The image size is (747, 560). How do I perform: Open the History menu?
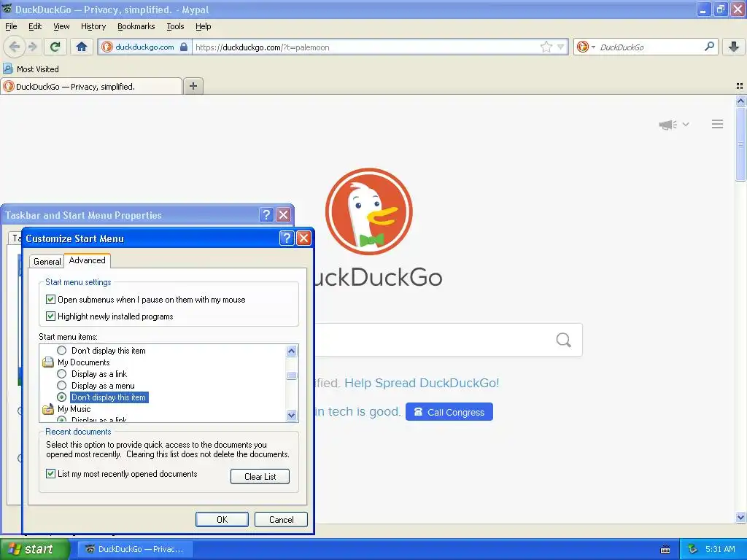[93, 26]
